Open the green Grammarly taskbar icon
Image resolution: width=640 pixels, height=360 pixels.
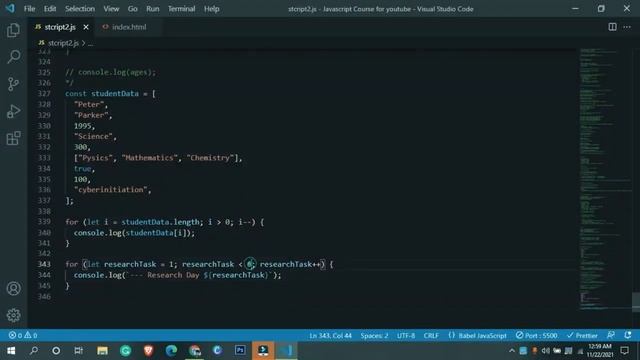125,351
